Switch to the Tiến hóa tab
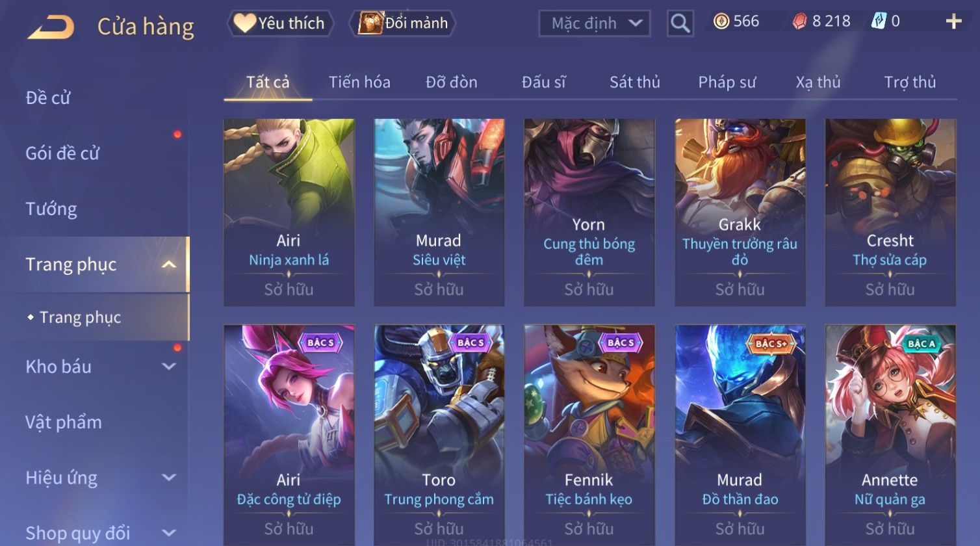This screenshot has width=980, height=546. click(x=359, y=83)
